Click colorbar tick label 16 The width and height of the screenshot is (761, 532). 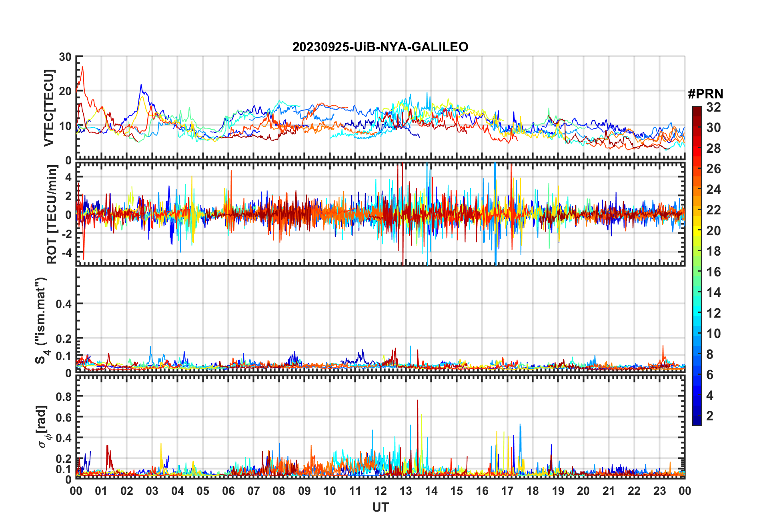tap(713, 272)
